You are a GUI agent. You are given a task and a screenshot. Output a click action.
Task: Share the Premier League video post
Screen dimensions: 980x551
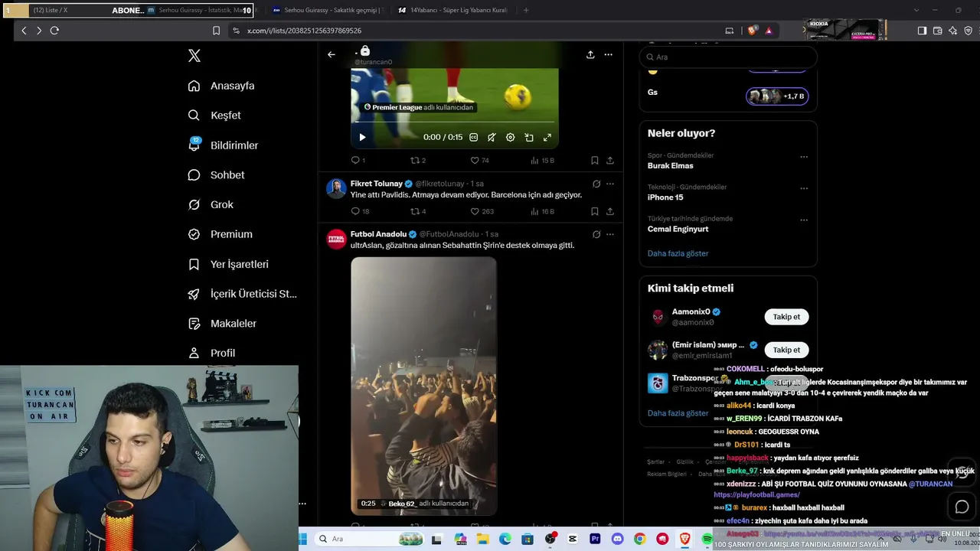pyautogui.click(x=610, y=161)
